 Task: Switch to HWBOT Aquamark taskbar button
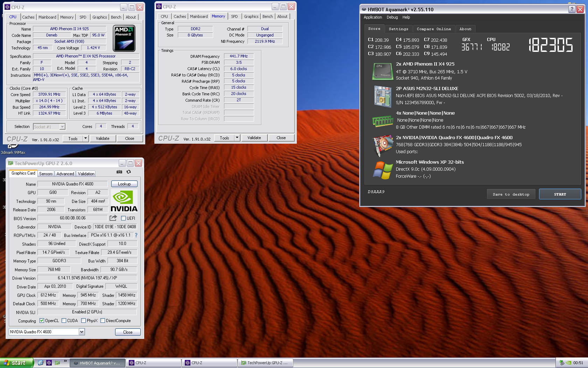tap(98, 363)
